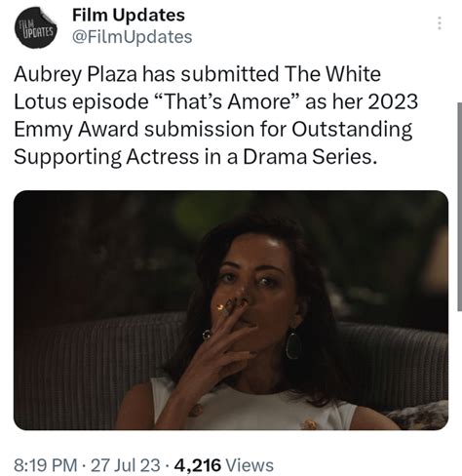This screenshot has width=462, height=476.
Task: Click the 8:19 PM timestamp
Action: pyautogui.click(x=46, y=465)
